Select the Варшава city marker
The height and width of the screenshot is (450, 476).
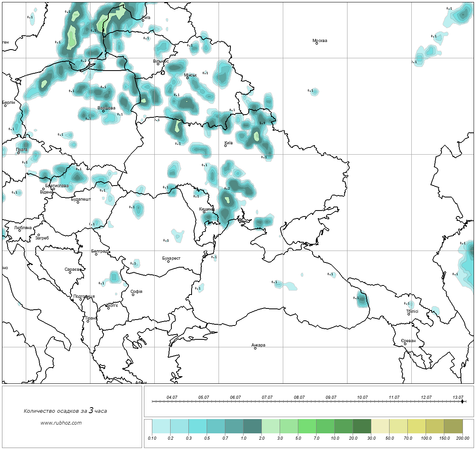click(103, 111)
